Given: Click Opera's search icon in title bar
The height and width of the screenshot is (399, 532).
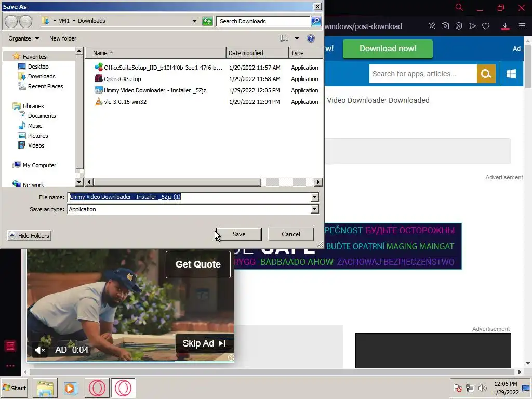Looking at the screenshot, I should coord(459,7).
